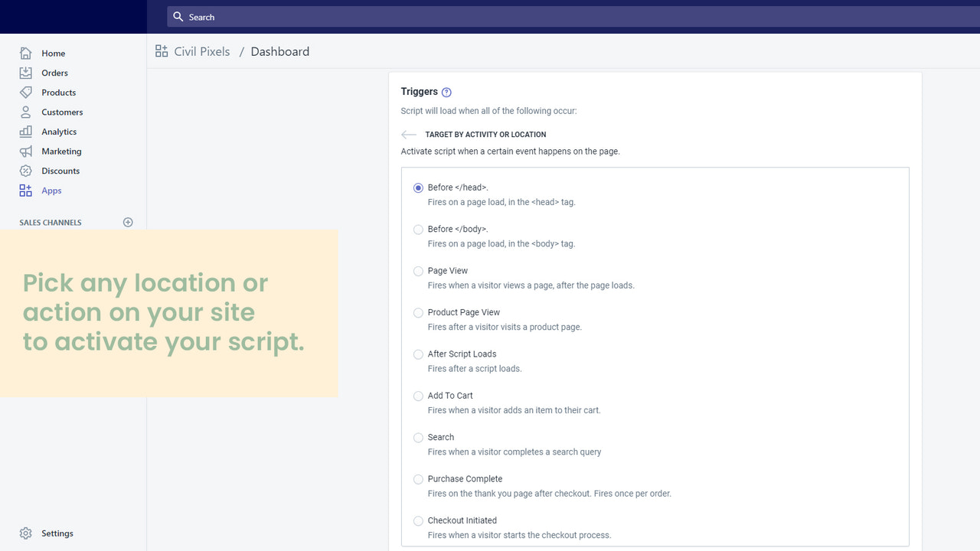This screenshot has width=980, height=551.
Task: Open Settings at sidebar bottom
Action: tap(57, 533)
